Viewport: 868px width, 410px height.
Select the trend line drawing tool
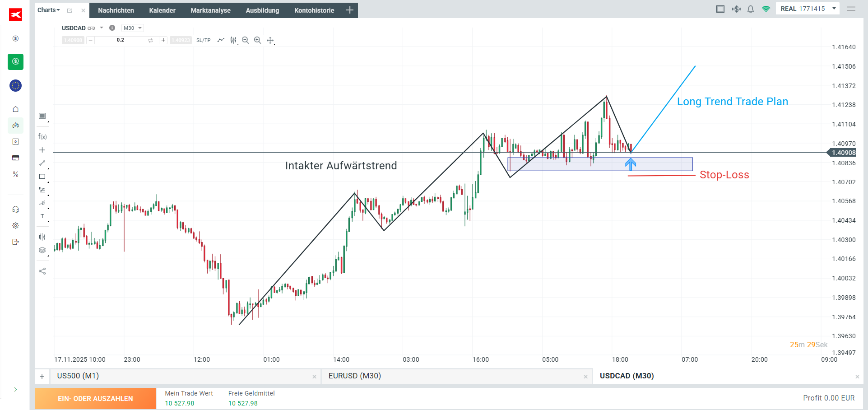coord(42,163)
